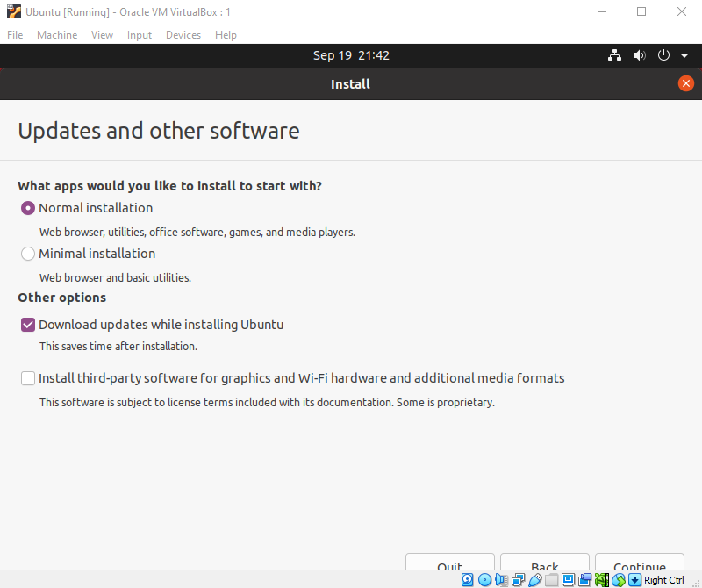Select the Minimal installation option
702x588 pixels.
point(27,253)
